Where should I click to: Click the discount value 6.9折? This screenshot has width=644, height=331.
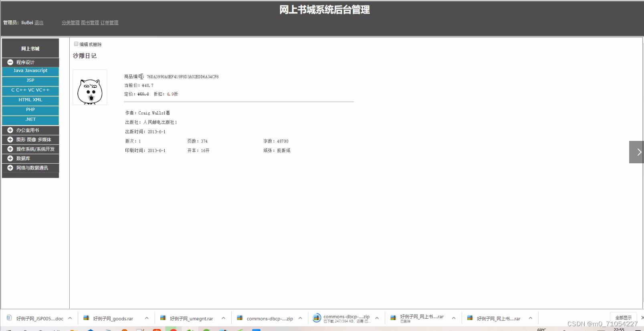[x=172, y=94]
